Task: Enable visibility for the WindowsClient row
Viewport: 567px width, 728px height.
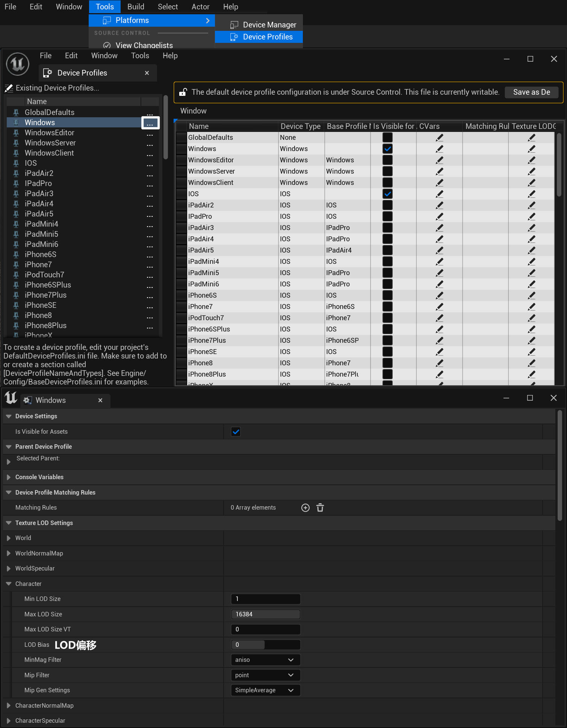Action: click(387, 183)
